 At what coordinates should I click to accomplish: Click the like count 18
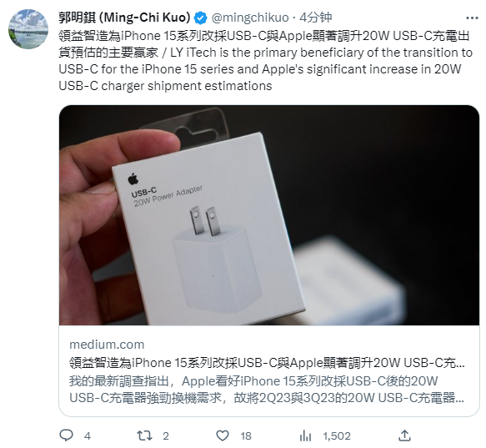pos(246,435)
